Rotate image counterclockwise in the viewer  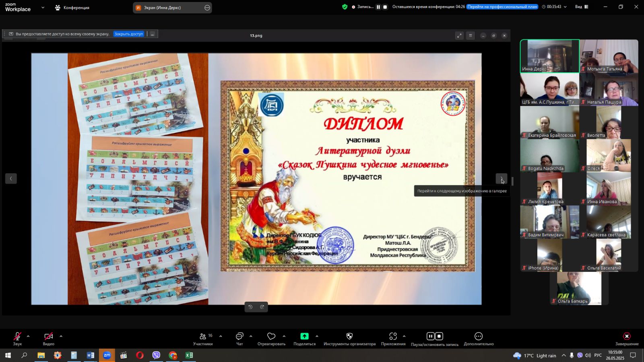click(x=250, y=307)
